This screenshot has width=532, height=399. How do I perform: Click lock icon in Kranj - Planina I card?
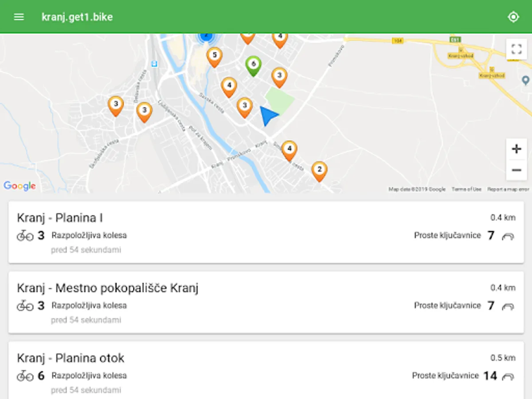(x=508, y=236)
